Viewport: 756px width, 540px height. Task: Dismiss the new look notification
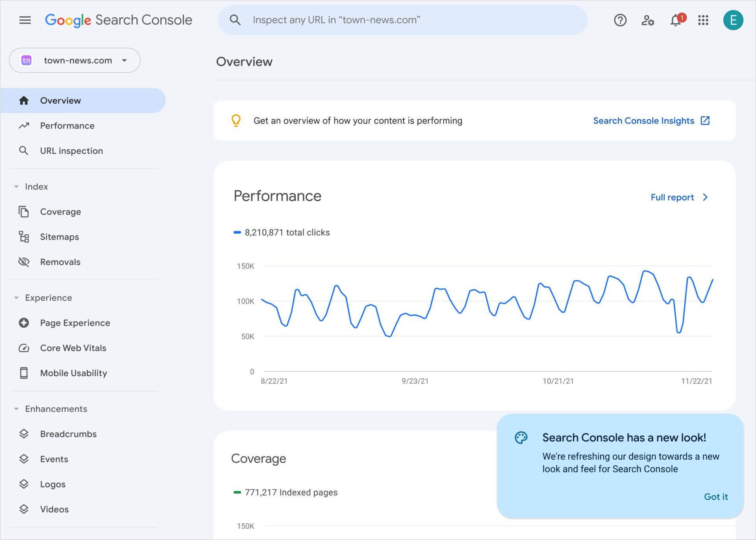(716, 496)
